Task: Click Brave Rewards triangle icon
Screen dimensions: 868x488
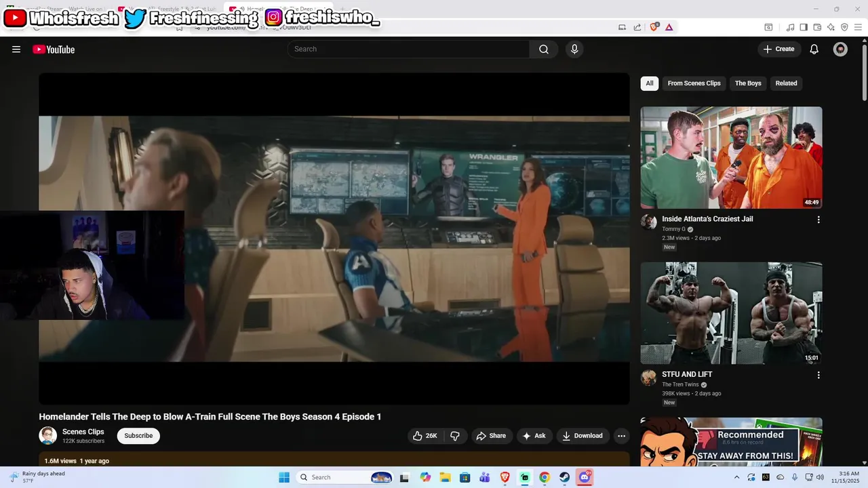Action: 669,27
